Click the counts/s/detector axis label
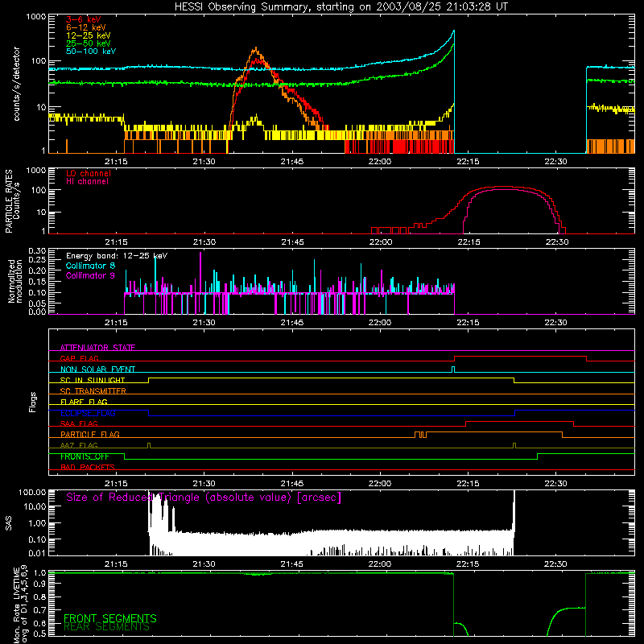644x644 pixels. (16, 84)
